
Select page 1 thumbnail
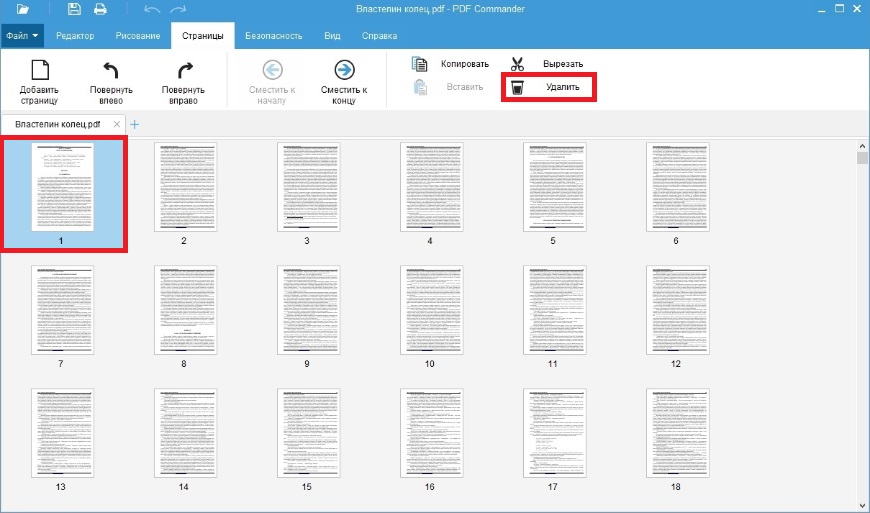pos(63,187)
